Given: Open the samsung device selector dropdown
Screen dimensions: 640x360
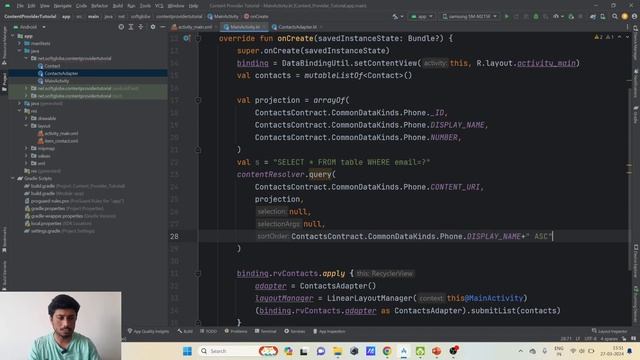Looking at the screenshot, I should [x=470, y=17].
